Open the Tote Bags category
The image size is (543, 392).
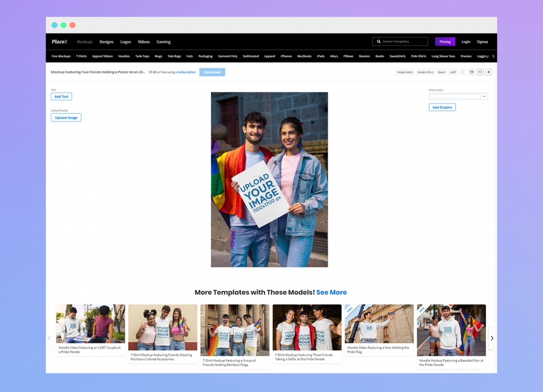click(x=174, y=56)
